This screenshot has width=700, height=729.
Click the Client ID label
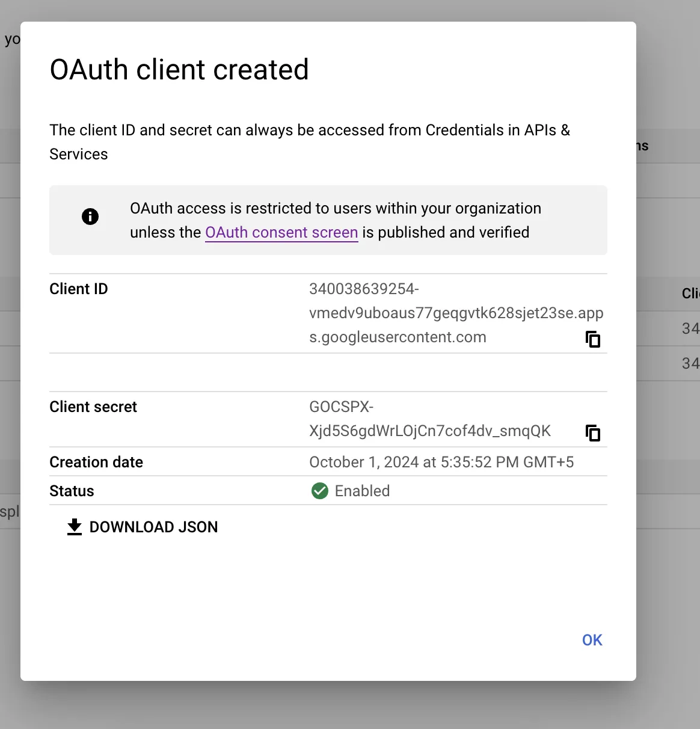79,289
